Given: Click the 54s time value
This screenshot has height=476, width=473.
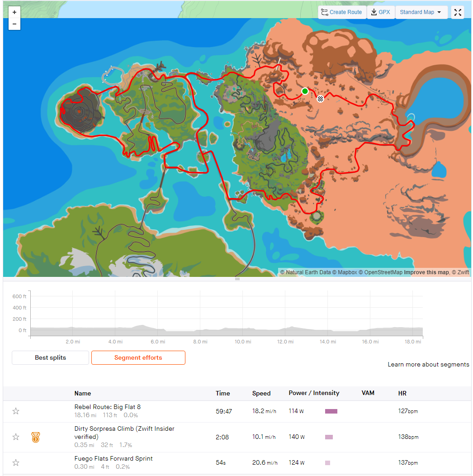Looking at the screenshot, I should point(221,462).
